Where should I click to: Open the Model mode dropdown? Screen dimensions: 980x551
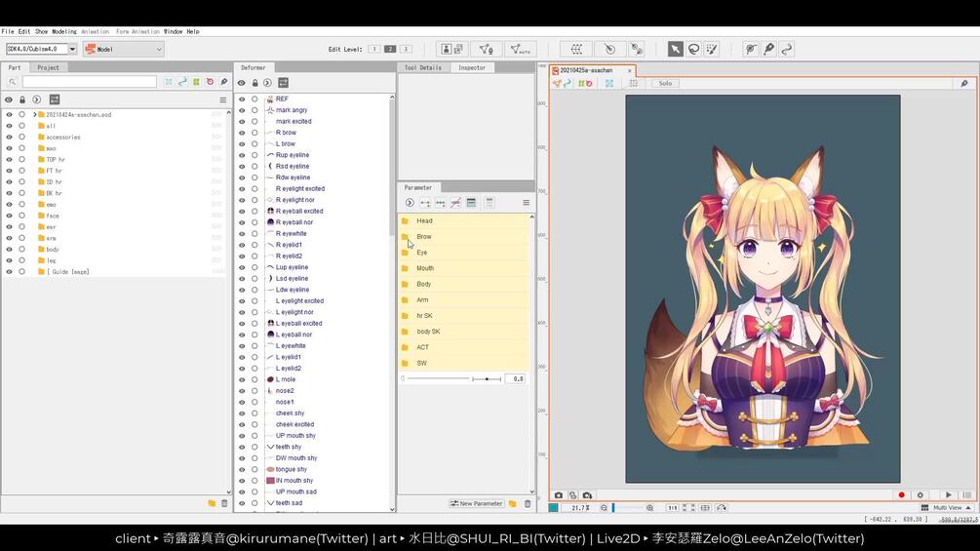click(x=124, y=49)
